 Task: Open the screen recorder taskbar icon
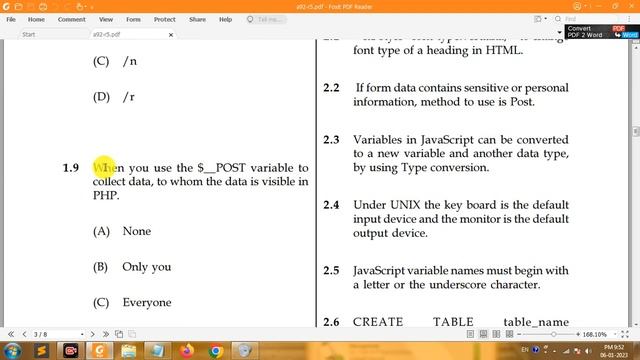pos(70,351)
